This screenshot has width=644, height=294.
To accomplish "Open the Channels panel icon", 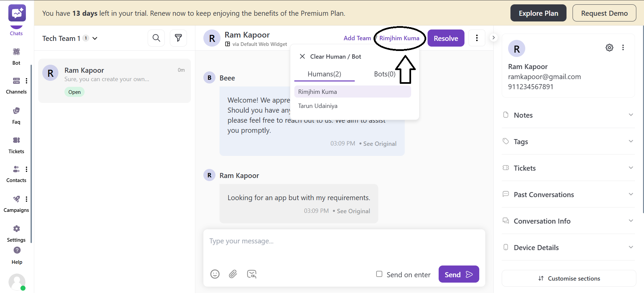I will point(16,81).
